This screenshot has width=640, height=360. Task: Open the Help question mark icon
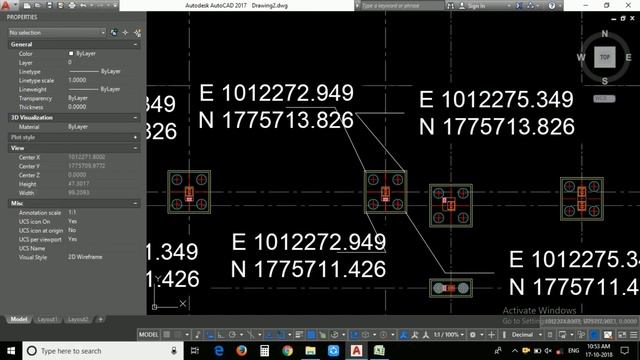point(552,6)
